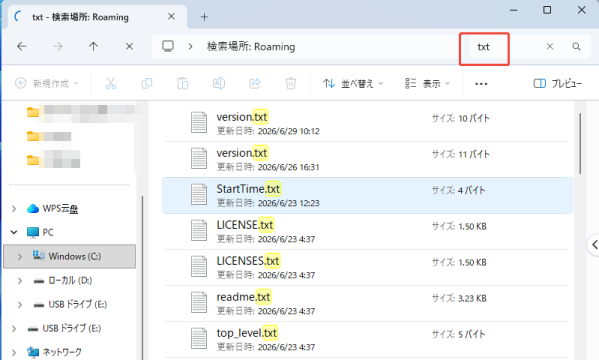The width and height of the screenshot is (599, 360).
Task: Select ローカル (D:) drive in sidebar
Action: pyautogui.click(x=70, y=281)
